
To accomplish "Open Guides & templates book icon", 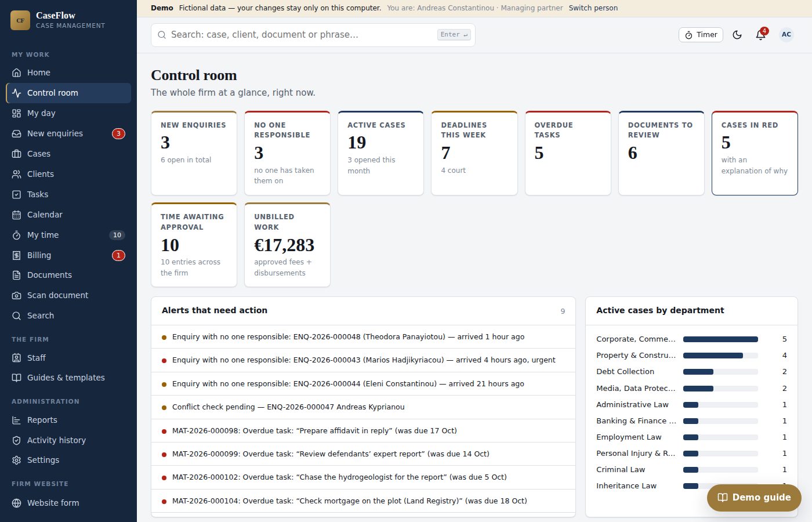I will [x=17, y=378].
